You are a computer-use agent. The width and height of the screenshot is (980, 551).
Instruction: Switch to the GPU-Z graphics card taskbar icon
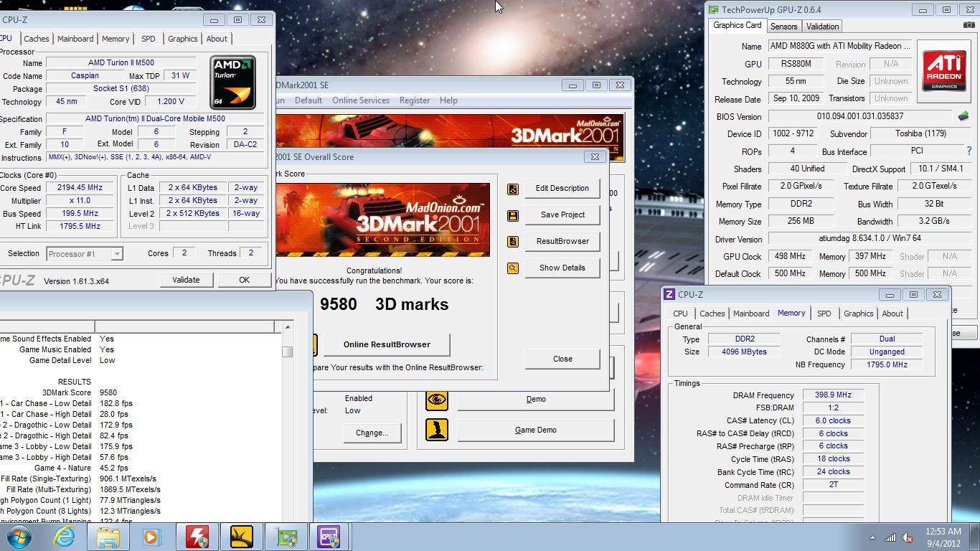tap(286, 537)
